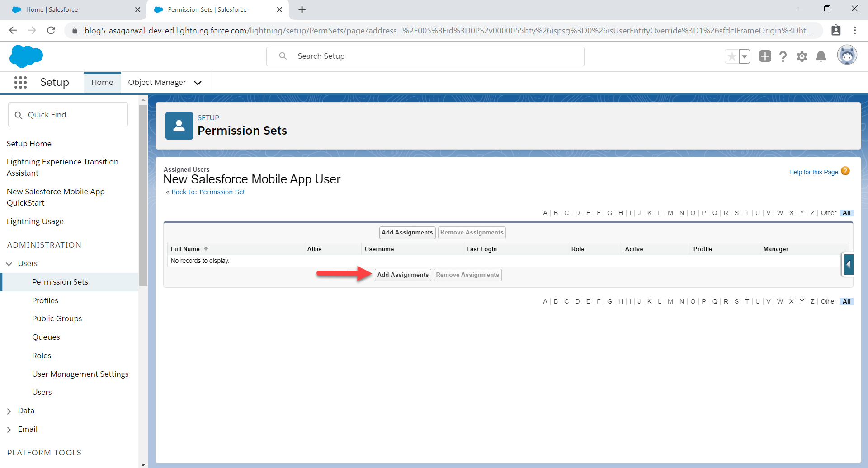This screenshot has width=868, height=468.
Task: Open the Help question mark icon
Action: (x=783, y=56)
